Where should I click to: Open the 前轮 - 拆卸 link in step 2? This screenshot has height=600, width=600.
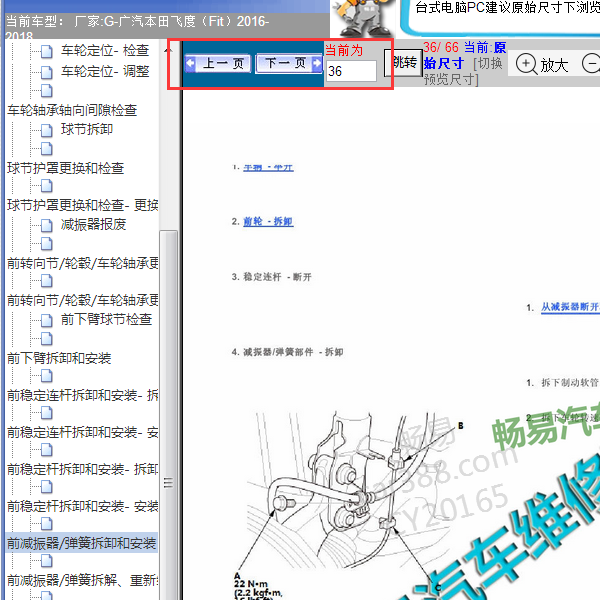268,222
